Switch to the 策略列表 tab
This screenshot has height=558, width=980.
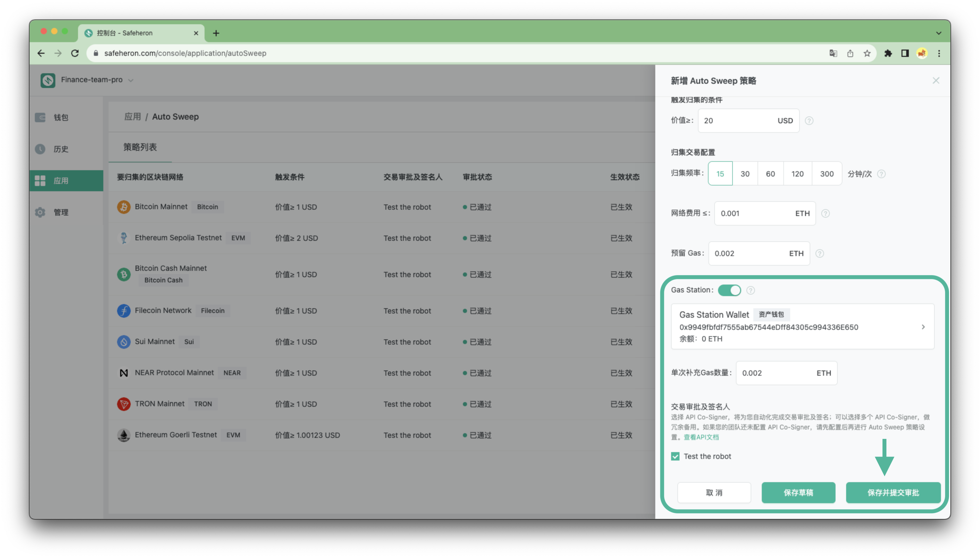click(139, 147)
